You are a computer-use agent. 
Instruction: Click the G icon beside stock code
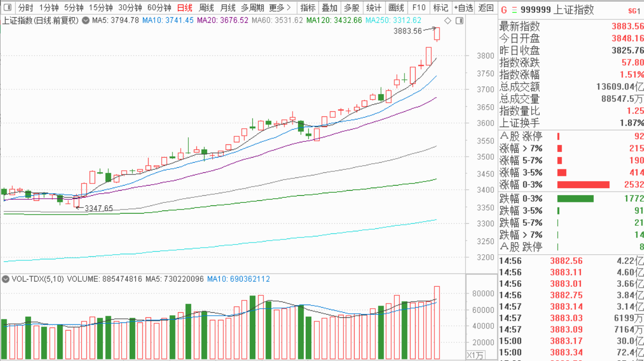[504, 10]
